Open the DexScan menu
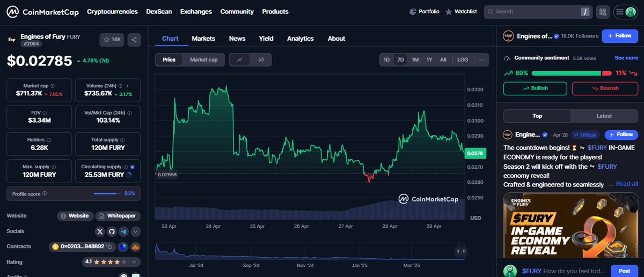This screenshot has height=277, width=644. [159, 11]
